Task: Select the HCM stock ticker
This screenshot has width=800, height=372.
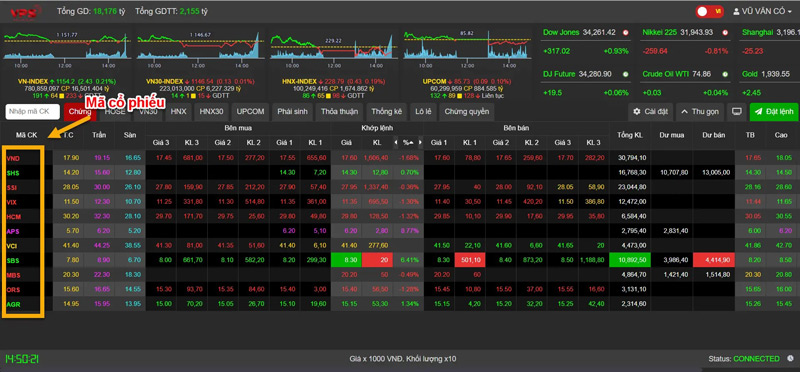Action: (14, 217)
